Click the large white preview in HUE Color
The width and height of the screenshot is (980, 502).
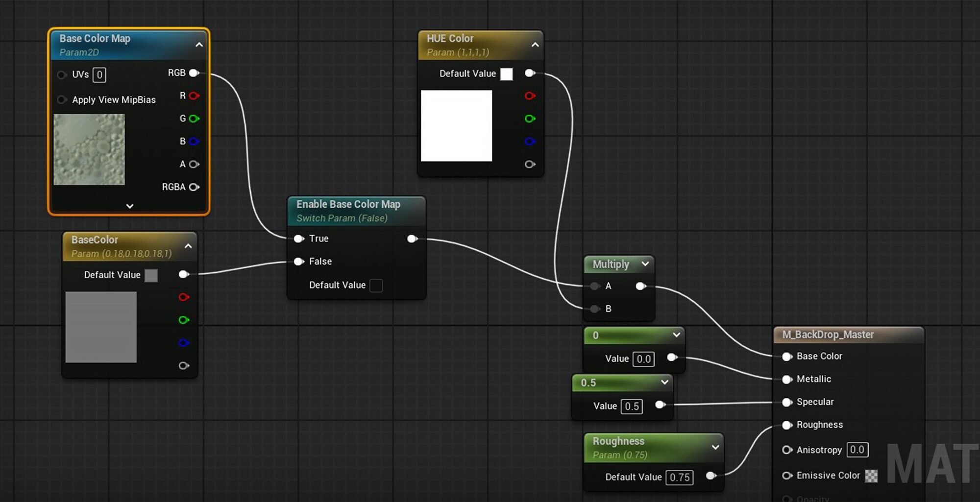(x=456, y=125)
